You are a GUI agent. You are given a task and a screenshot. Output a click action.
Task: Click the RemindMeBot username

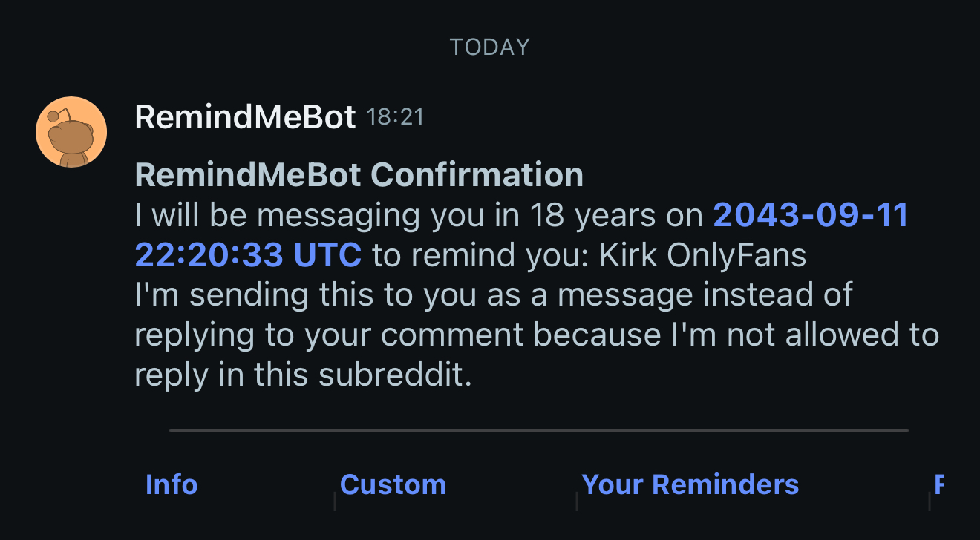pyautogui.click(x=245, y=117)
